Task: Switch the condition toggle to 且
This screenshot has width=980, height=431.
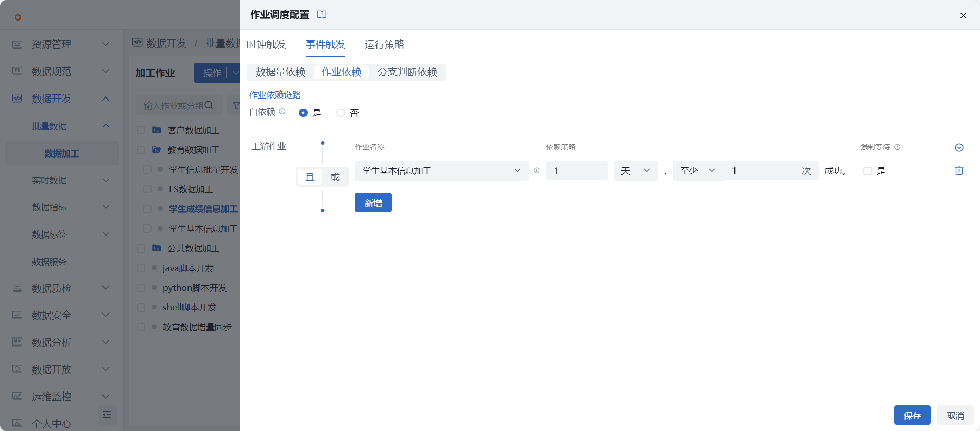Action: point(310,177)
